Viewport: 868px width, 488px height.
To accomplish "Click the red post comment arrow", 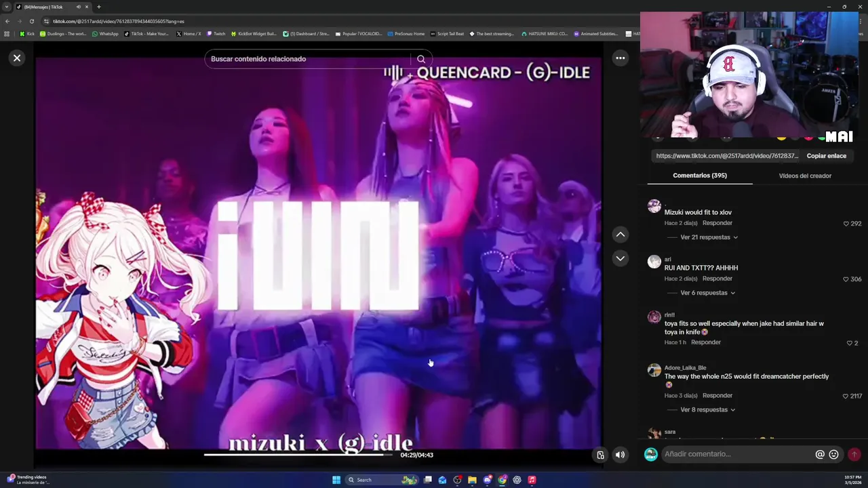I will pos(854,454).
